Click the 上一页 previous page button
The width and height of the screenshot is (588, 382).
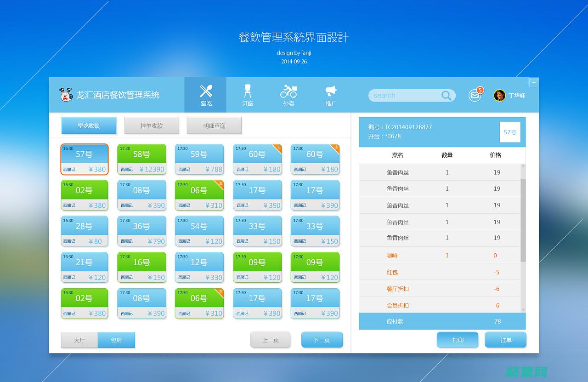(x=270, y=339)
